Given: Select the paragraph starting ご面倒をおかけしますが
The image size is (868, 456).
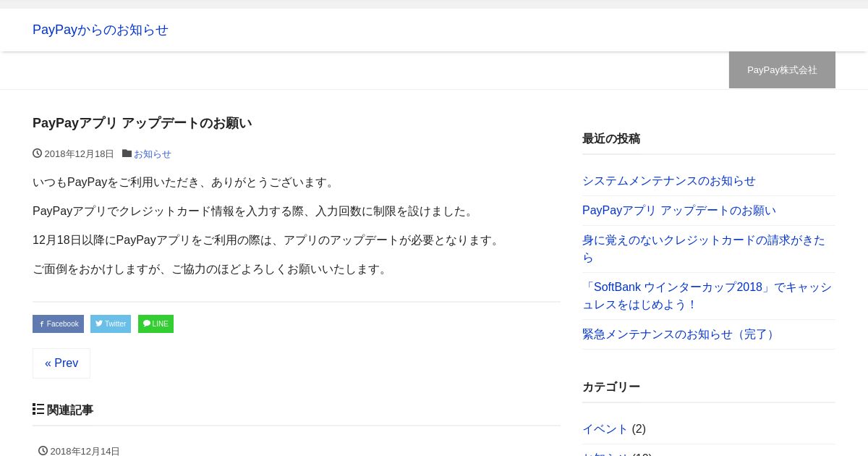Looking at the screenshot, I should click(212, 269).
